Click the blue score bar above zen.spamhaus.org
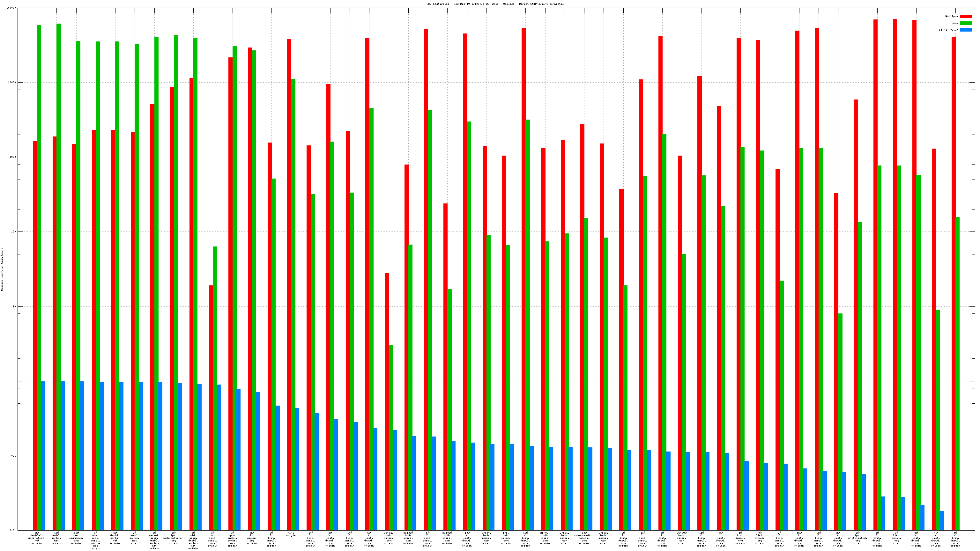 [x=82, y=456]
